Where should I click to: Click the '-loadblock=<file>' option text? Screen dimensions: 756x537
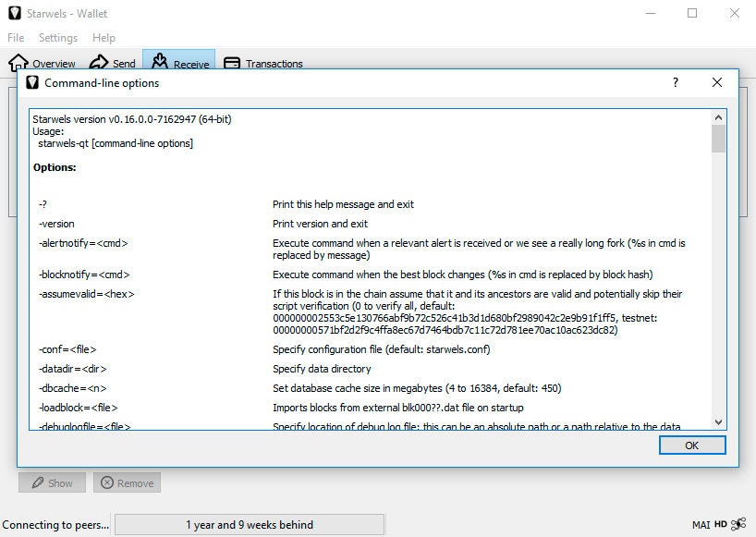click(79, 408)
